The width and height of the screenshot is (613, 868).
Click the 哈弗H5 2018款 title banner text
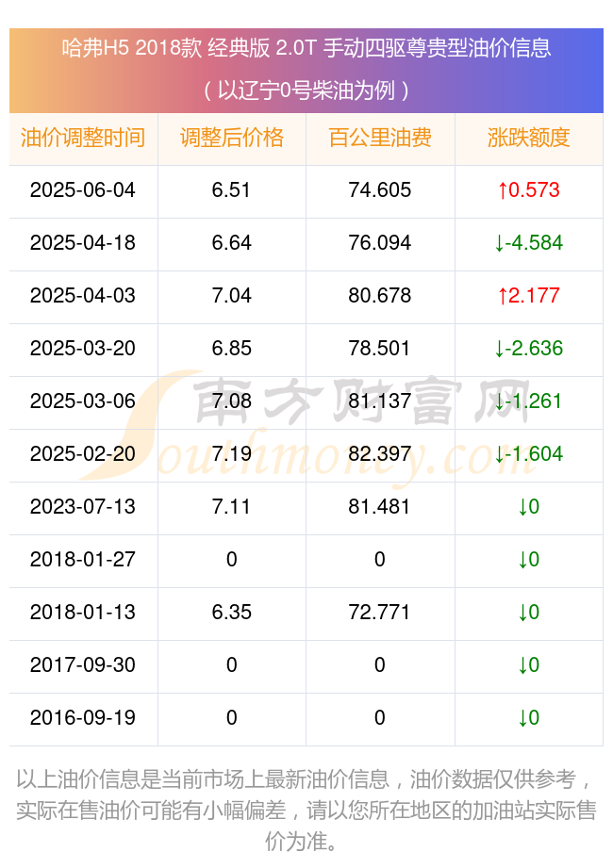tap(306, 48)
